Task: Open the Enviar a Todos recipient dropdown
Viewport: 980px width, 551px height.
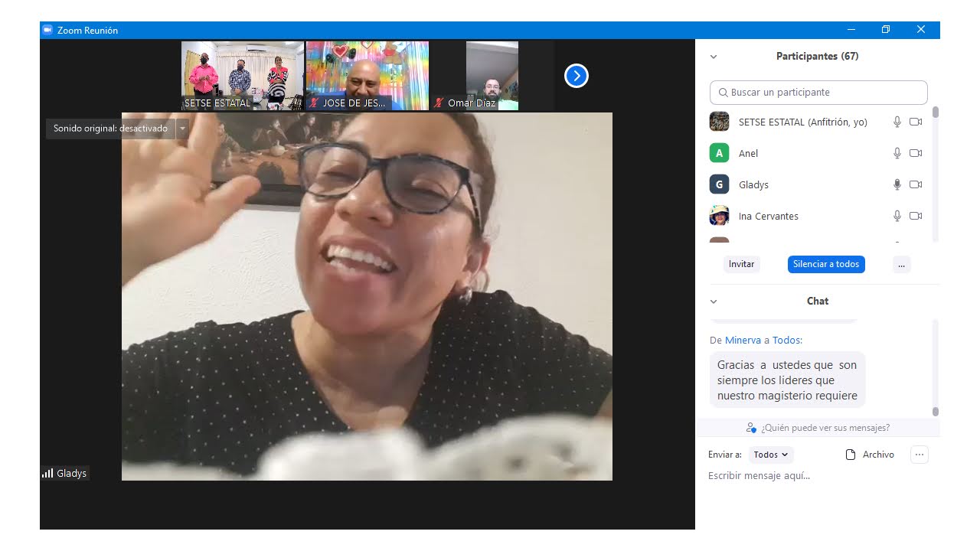Action: coord(771,455)
